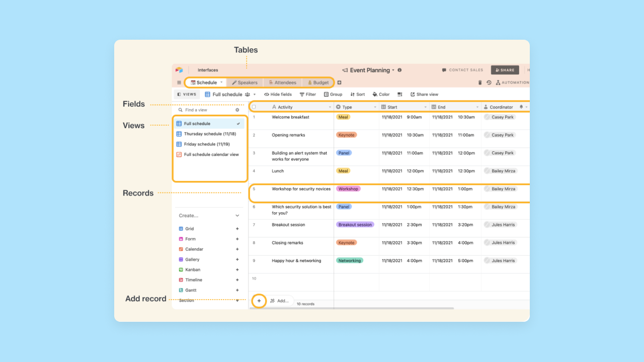This screenshot has height=362, width=644.
Task: Click the plus to add a Kanban view
Action: (237, 269)
